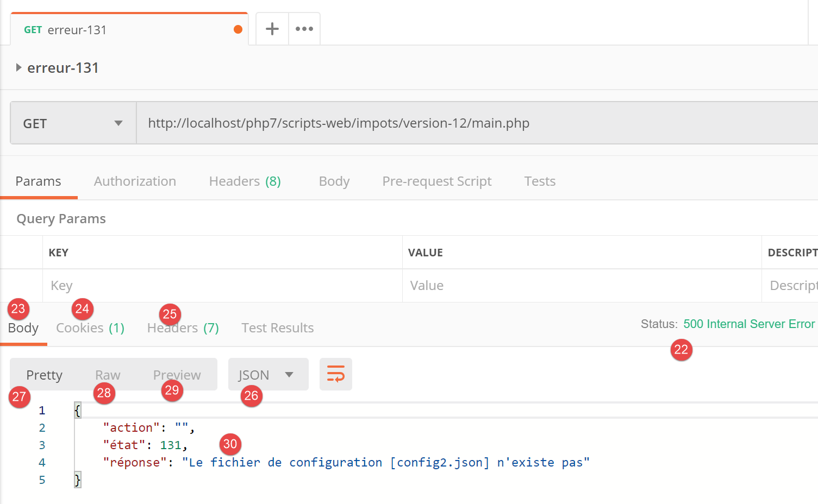This screenshot has width=818, height=504.
Task: Open the JSON format dropdown
Action: pyautogui.click(x=267, y=375)
